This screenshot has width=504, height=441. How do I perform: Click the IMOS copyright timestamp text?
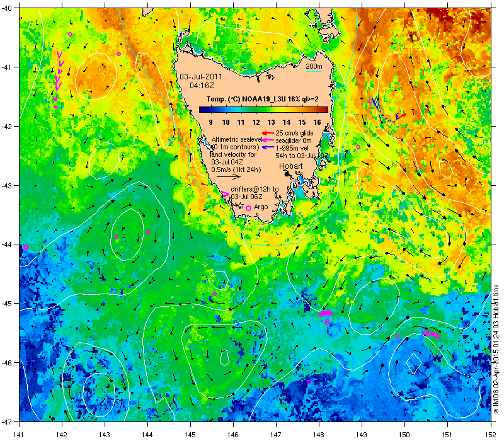pyautogui.click(x=496, y=350)
